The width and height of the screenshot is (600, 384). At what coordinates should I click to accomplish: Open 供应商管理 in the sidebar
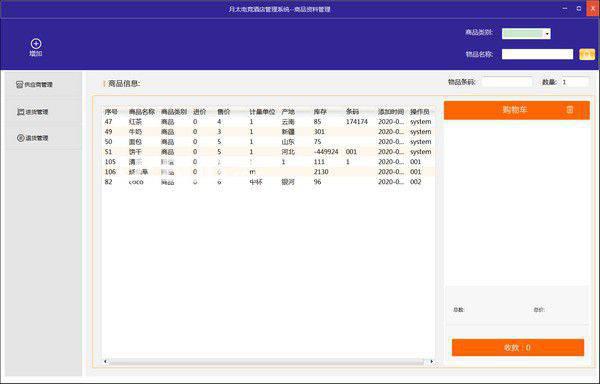point(34,85)
